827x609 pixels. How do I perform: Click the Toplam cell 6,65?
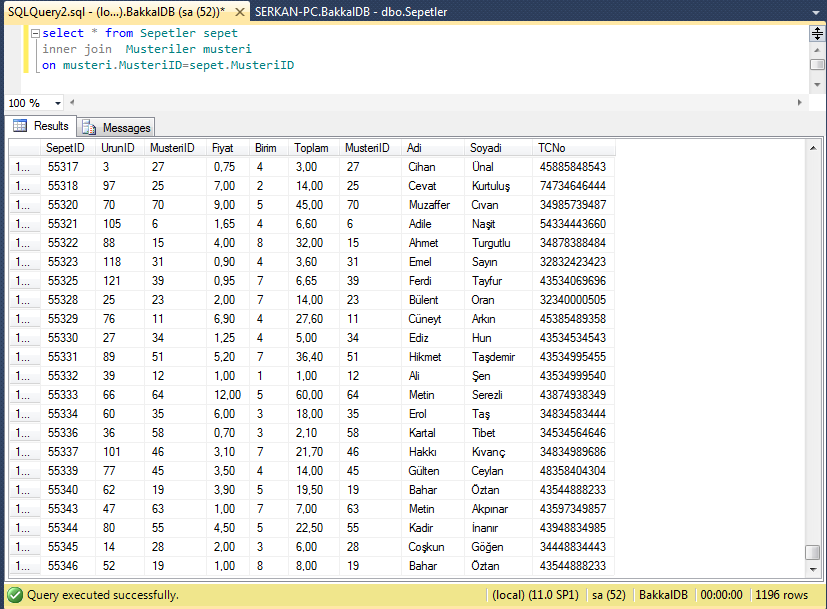coord(314,281)
